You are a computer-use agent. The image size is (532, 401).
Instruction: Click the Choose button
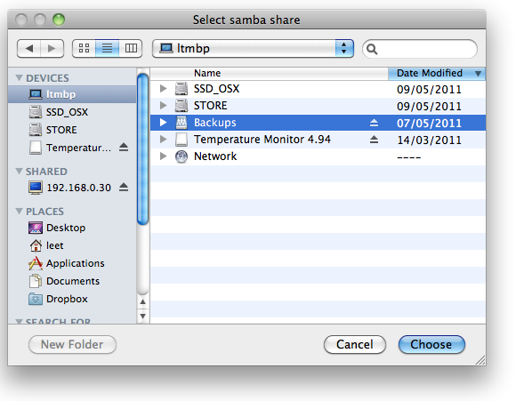coord(431,344)
